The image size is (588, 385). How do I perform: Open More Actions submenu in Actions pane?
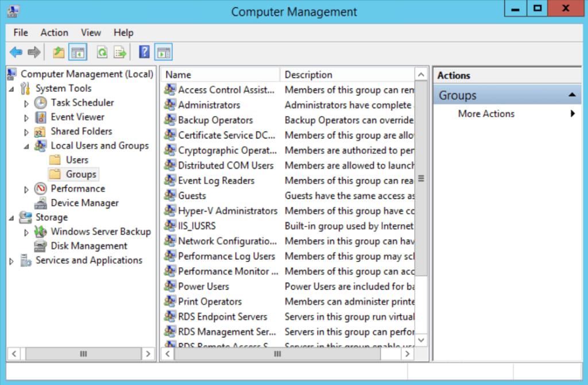(508, 114)
